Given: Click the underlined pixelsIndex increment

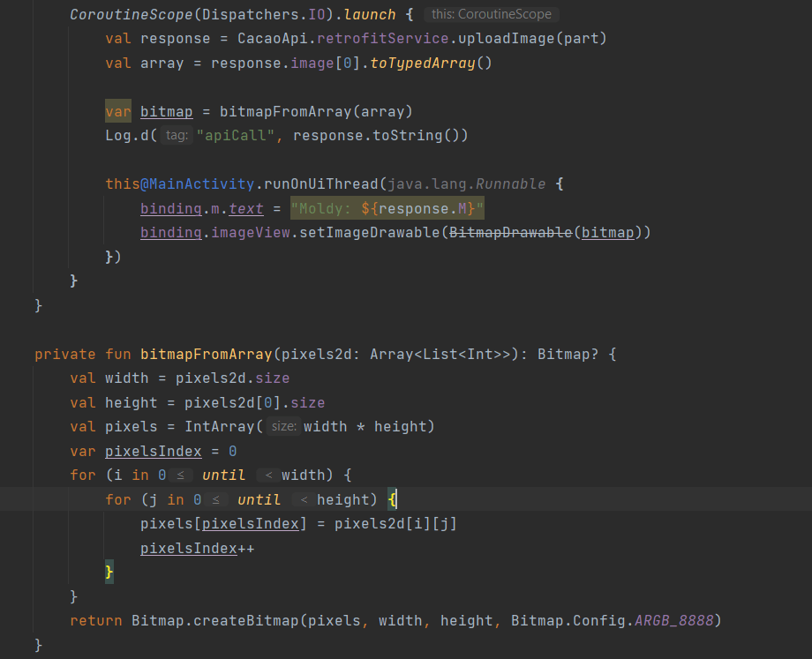Looking at the screenshot, I should point(189,547).
